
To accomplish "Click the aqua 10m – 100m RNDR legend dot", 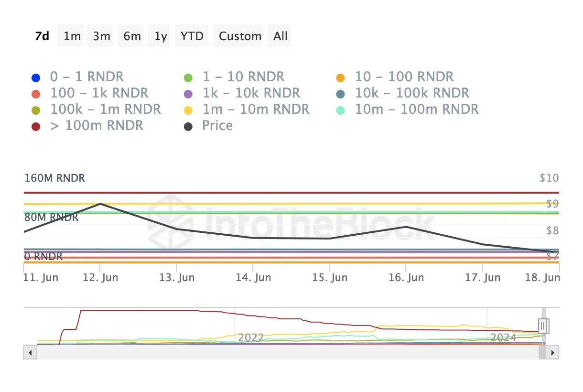I will coord(341,109).
